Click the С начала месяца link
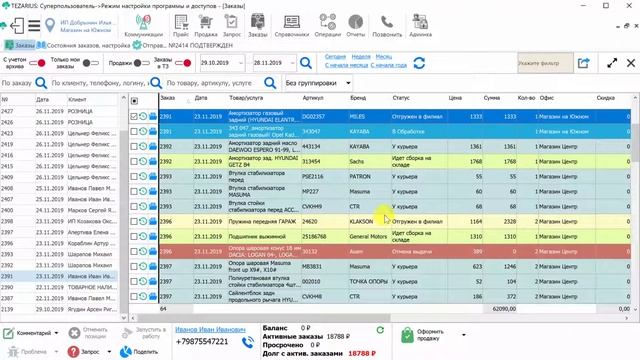The height and width of the screenshot is (360, 640). point(347,65)
